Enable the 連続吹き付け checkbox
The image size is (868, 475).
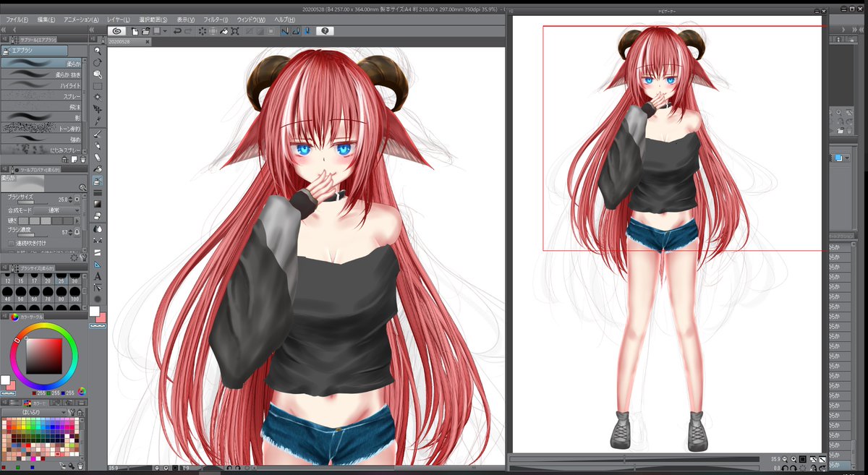(x=11, y=243)
